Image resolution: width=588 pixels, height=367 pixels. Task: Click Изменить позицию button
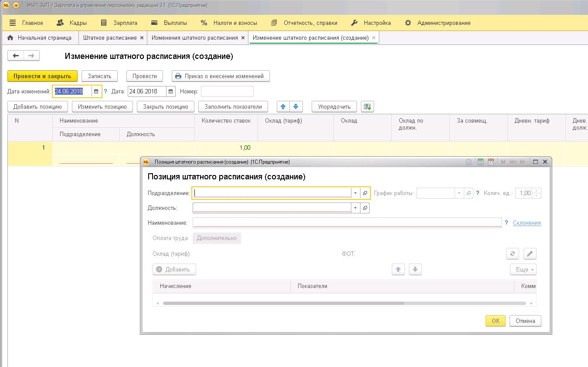(102, 106)
